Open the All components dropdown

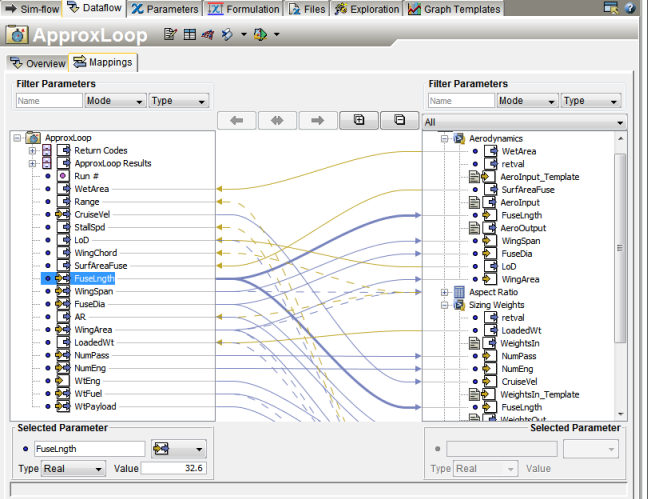(x=523, y=122)
